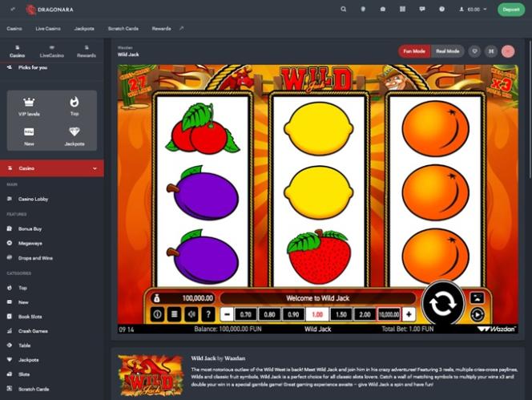Click the spin button on the slot
The width and height of the screenshot is (532, 400).
tap(443, 302)
